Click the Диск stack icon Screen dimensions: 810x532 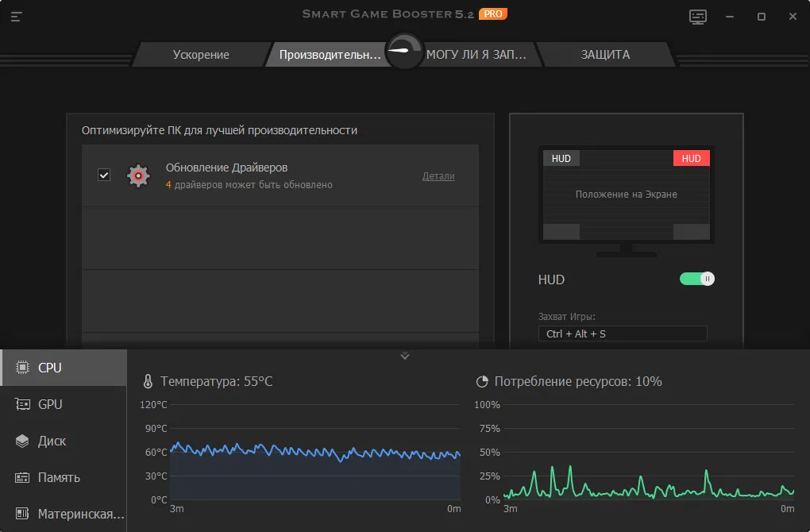pyautogui.click(x=22, y=441)
